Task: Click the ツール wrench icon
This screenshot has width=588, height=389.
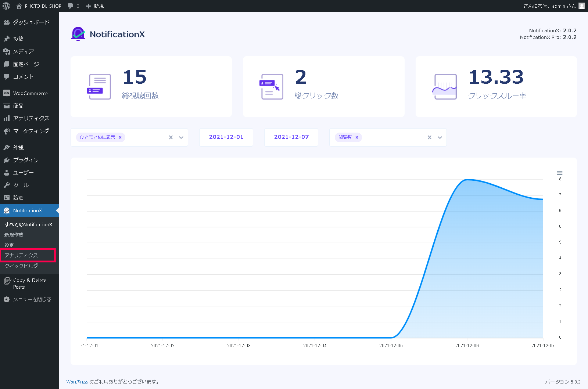Action: (7, 185)
